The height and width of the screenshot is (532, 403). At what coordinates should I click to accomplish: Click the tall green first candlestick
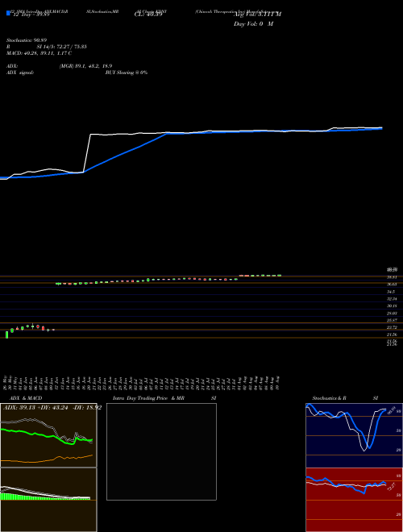pos(6,335)
